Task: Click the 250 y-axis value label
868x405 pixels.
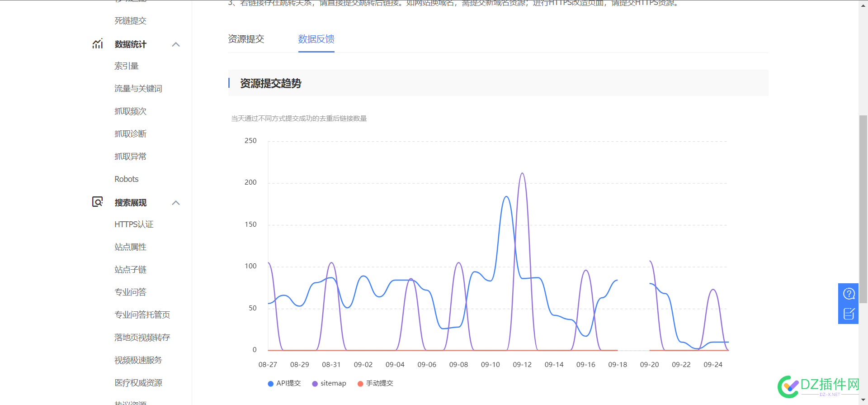Action: click(x=250, y=141)
